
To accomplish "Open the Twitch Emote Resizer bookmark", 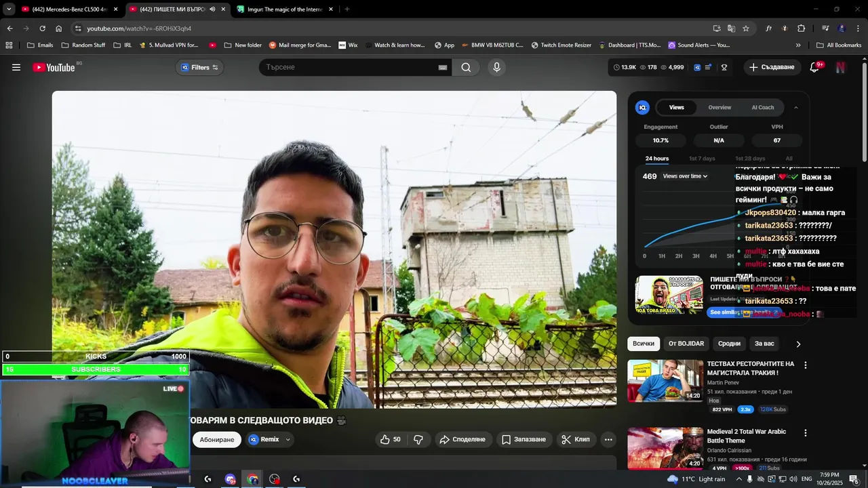I will point(561,45).
